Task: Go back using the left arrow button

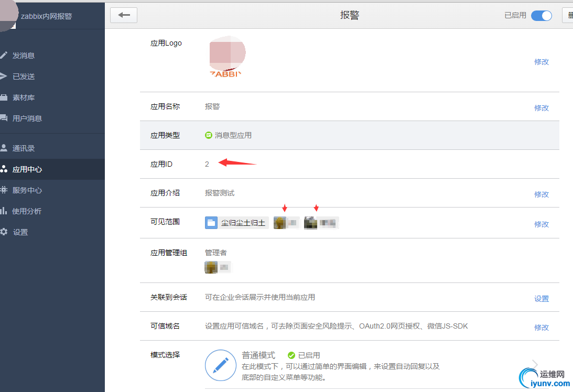Action: [124, 15]
